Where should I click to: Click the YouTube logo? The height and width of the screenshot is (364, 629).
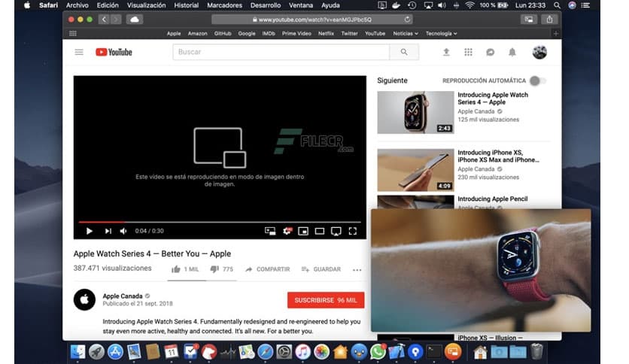[x=114, y=52]
